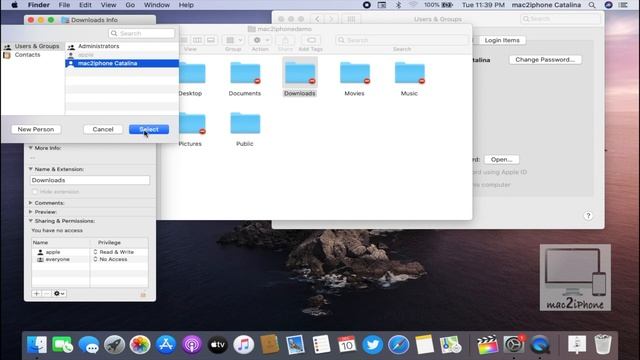Open Notes app in the Dock
Image resolution: width=640 pixels, height=360 pixels.
pos(424,345)
